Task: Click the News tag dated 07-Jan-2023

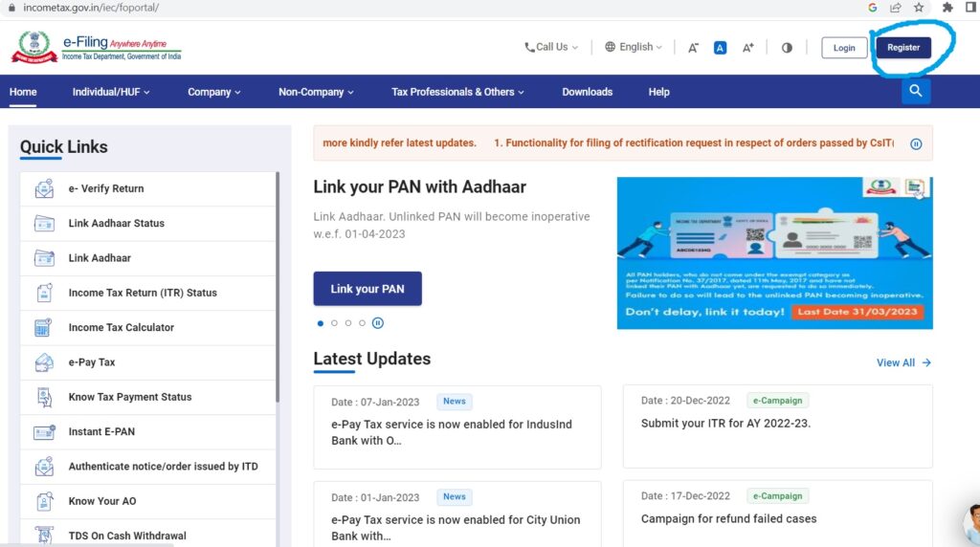Action: (455, 402)
